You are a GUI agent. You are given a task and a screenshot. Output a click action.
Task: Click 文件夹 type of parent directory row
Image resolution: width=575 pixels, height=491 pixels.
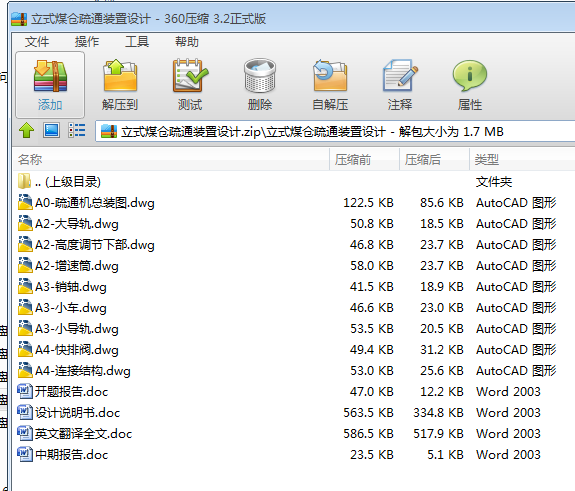494,182
